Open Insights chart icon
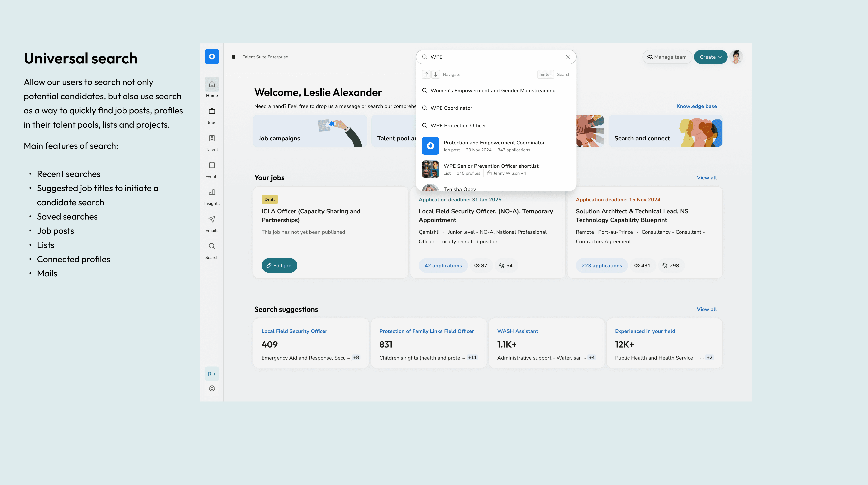 [212, 192]
